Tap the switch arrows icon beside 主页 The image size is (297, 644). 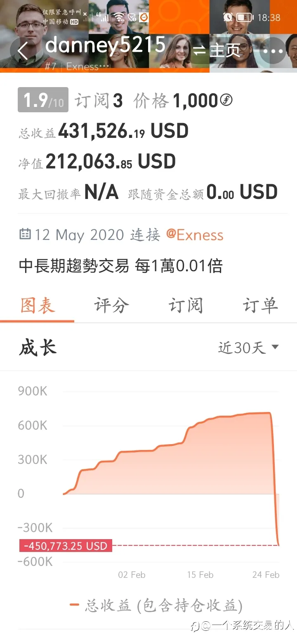click(x=200, y=50)
